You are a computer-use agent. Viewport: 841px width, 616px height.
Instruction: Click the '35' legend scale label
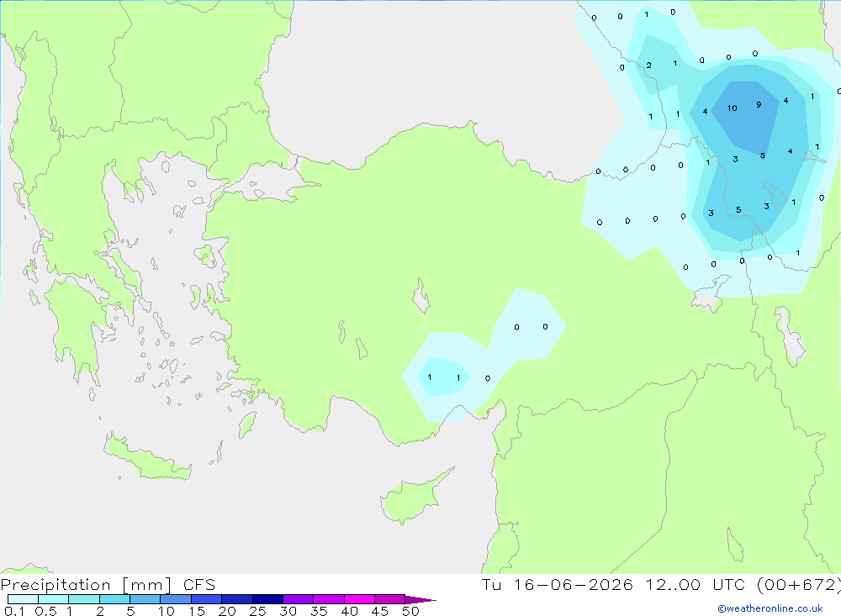pos(319,611)
